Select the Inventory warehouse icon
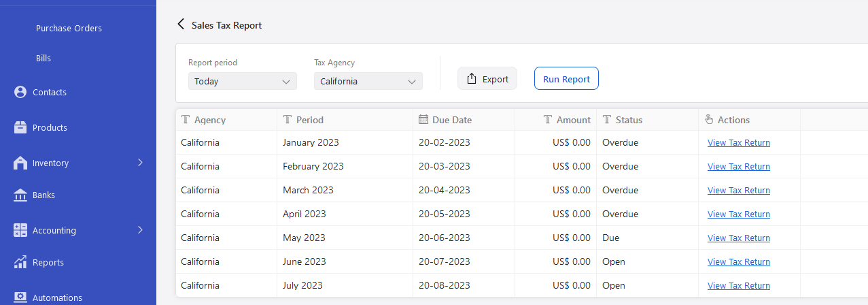Viewport: 868px width, 305px height. [x=20, y=163]
